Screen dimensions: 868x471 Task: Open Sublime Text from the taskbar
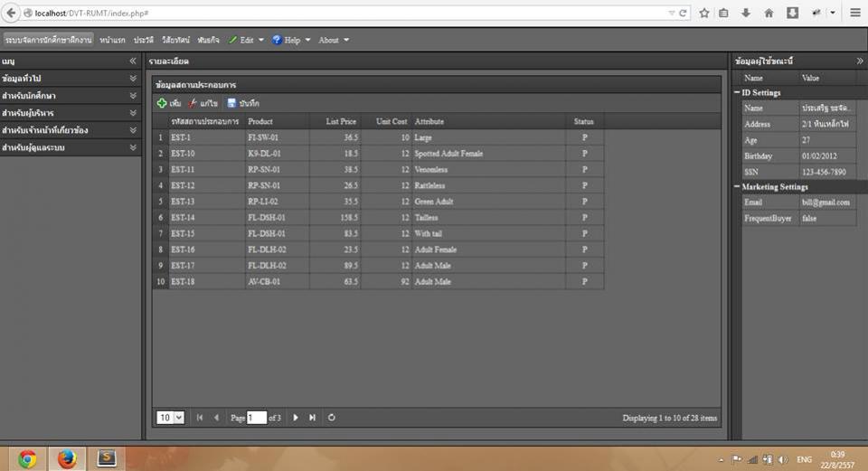(107, 458)
